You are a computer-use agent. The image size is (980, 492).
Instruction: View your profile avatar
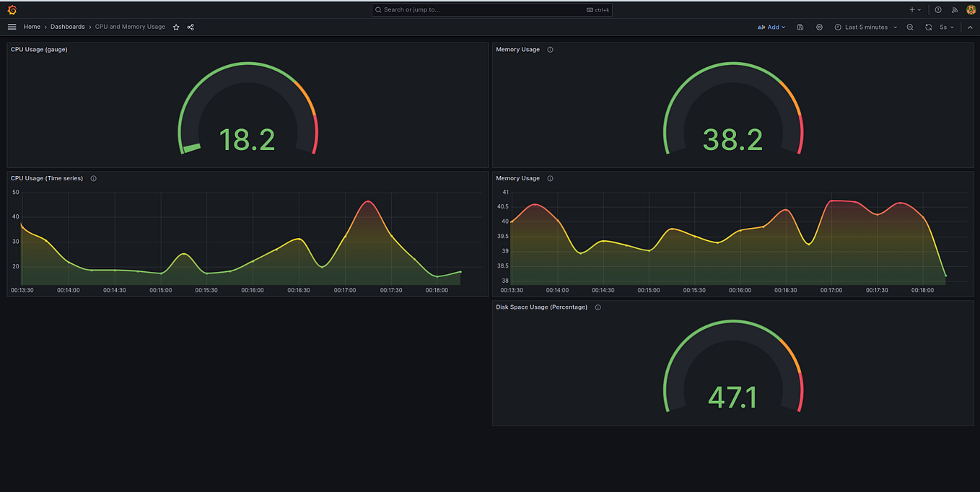971,9
